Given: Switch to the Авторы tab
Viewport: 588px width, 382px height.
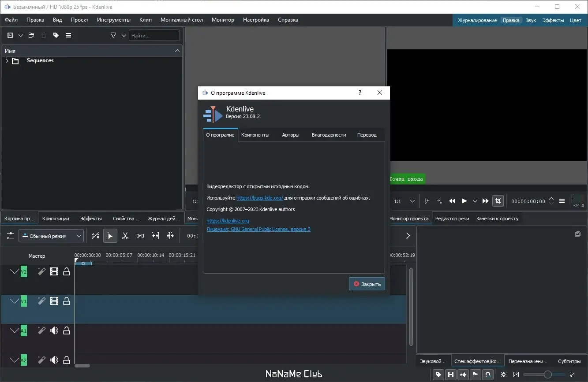Looking at the screenshot, I should [x=290, y=135].
